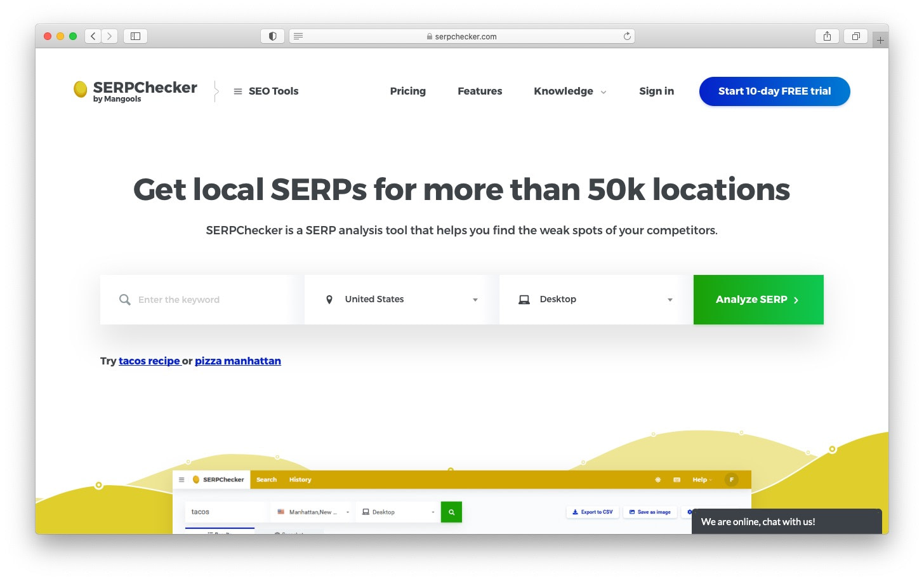
Task: Click the green search button in preview
Action: tap(451, 512)
